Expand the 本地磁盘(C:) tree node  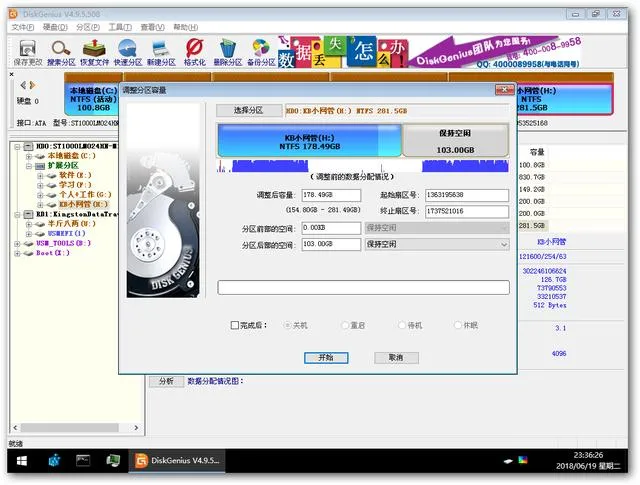pyautogui.click(x=29, y=156)
